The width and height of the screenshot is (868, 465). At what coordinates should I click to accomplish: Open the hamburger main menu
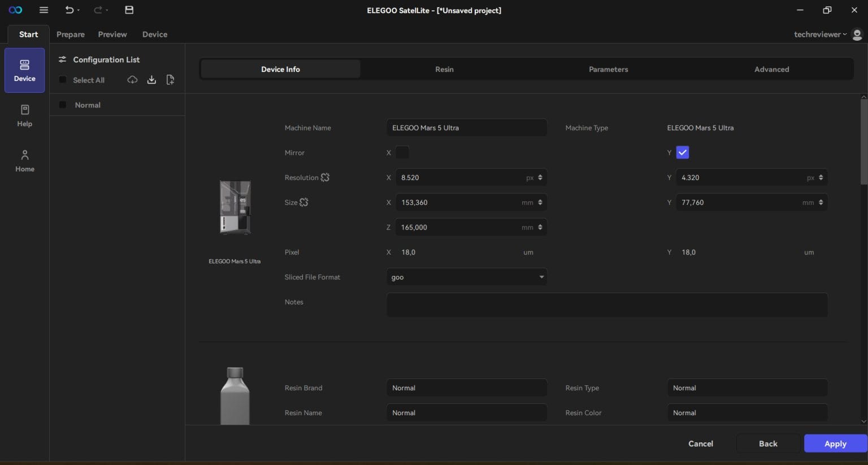coord(44,10)
